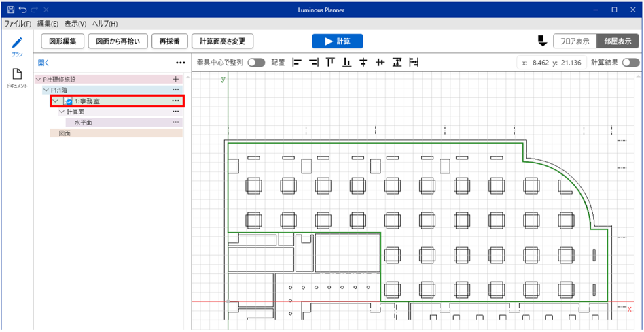The height and width of the screenshot is (332, 644).
Task: Toggle the 計算結果 switch
Action: pos(630,63)
